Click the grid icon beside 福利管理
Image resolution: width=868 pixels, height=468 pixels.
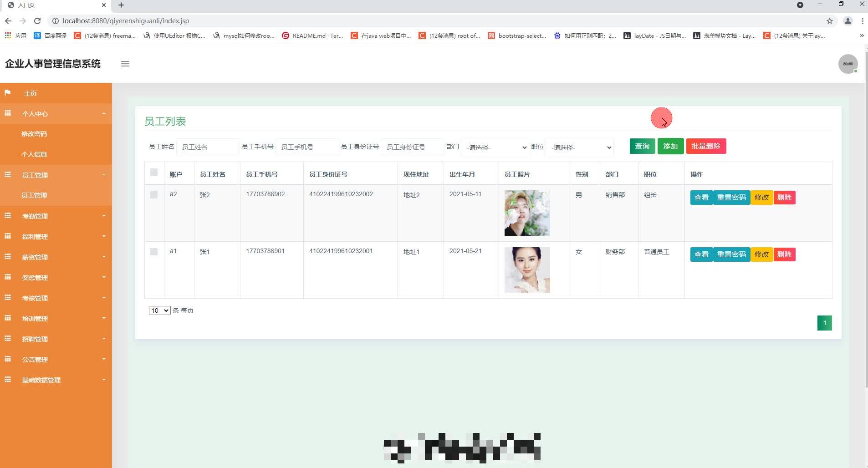8,236
